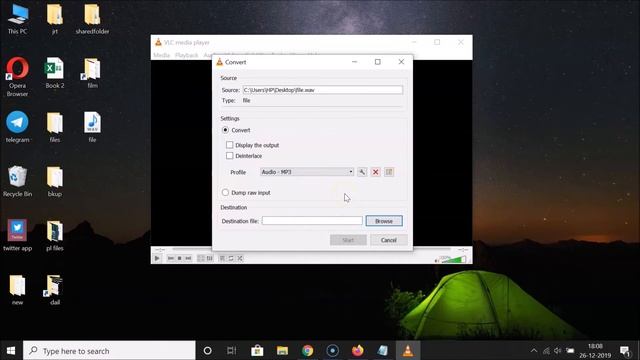Focus the Destination file input field
This screenshot has width=640, height=360.
[312, 220]
